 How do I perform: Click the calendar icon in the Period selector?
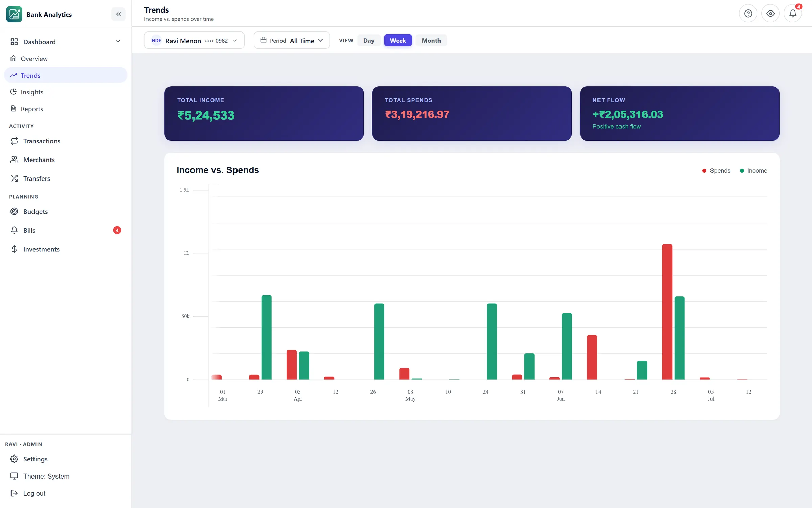(263, 40)
